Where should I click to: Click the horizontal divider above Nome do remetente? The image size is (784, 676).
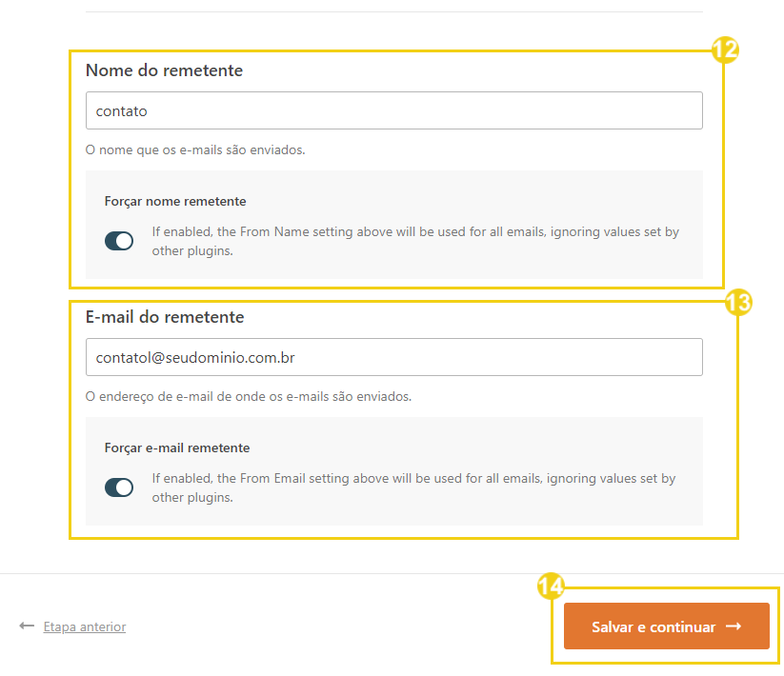tap(394, 11)
